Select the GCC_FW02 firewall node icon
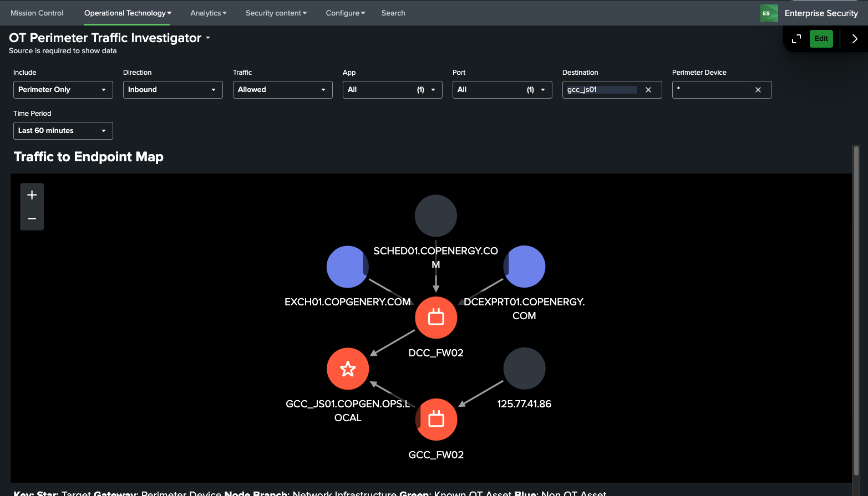The width and height of the screenshot is (868, 496). pos(436,420)
